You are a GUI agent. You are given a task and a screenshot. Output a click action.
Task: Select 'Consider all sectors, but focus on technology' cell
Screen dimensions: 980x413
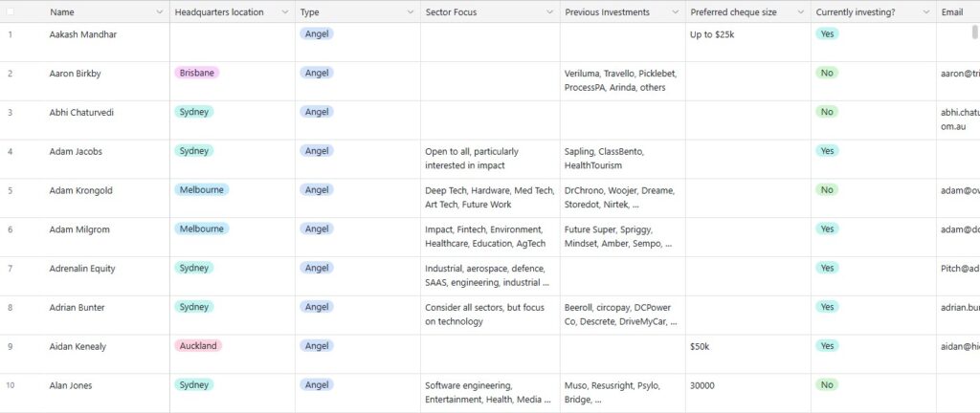(x=490, y=315)
